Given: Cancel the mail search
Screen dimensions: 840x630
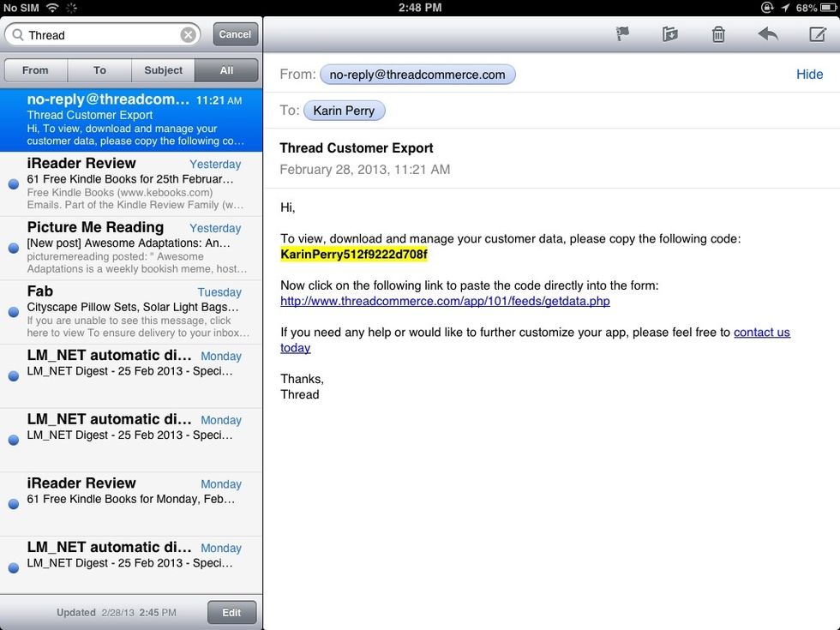Looking at the screenshot, I should [235, 34].
